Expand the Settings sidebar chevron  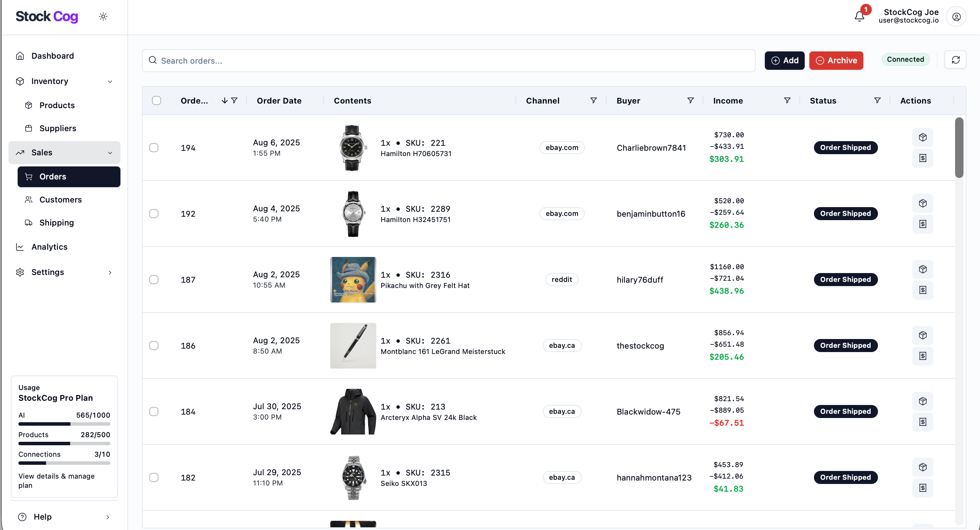tap(110, 272)
